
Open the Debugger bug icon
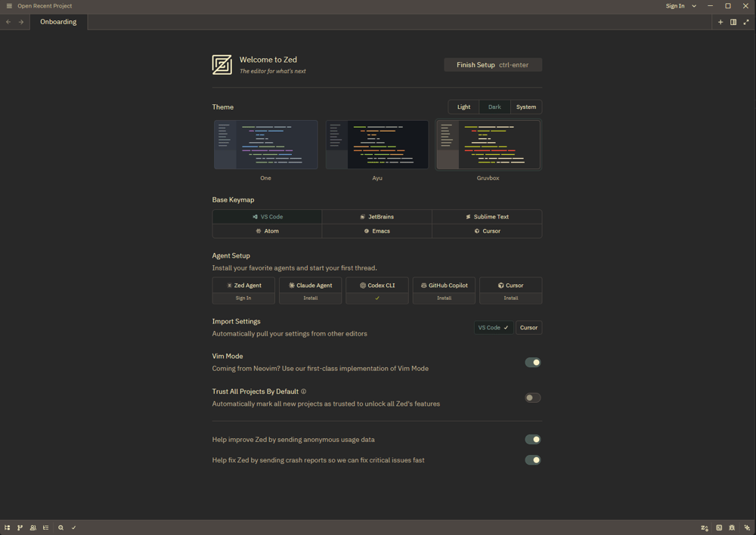733,527
